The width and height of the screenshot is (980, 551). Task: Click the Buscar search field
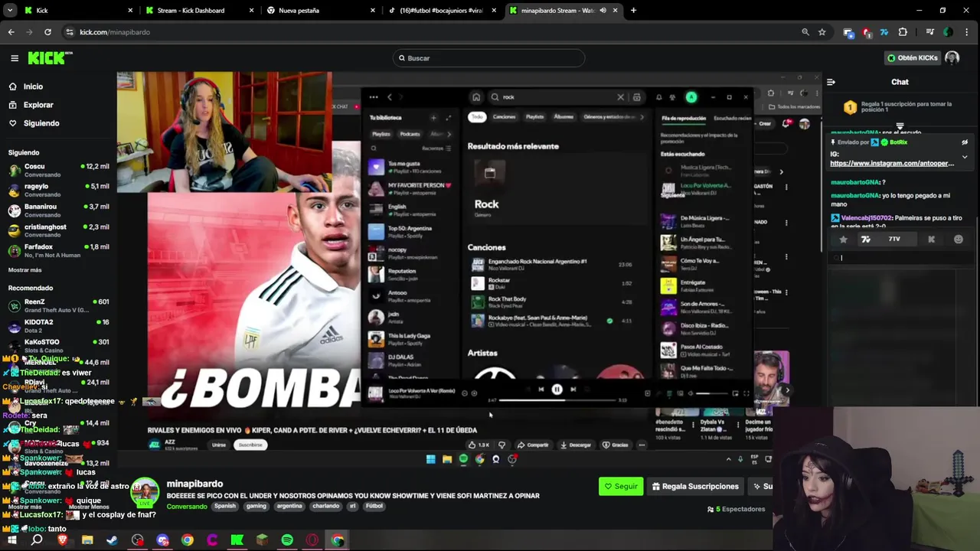pos(488,58)
